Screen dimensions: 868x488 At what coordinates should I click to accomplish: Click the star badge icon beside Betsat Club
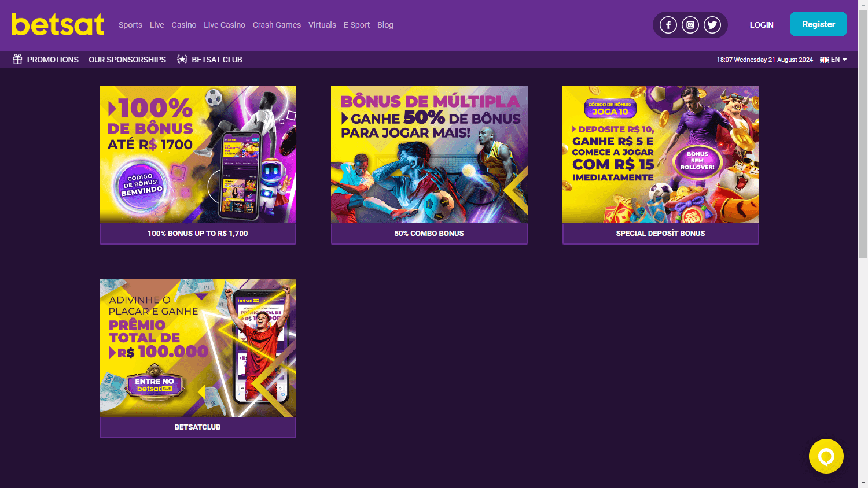(x=182, y=60)
